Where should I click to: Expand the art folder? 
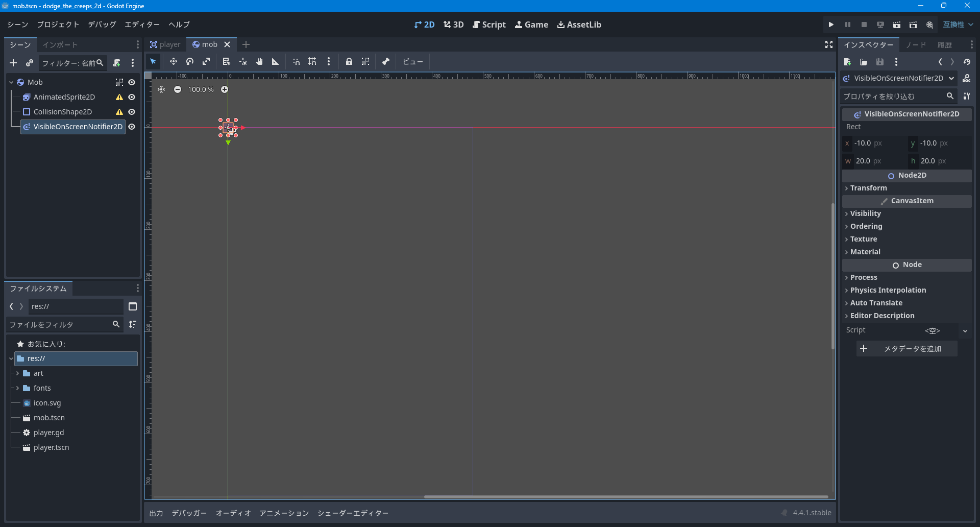(17, 373)
